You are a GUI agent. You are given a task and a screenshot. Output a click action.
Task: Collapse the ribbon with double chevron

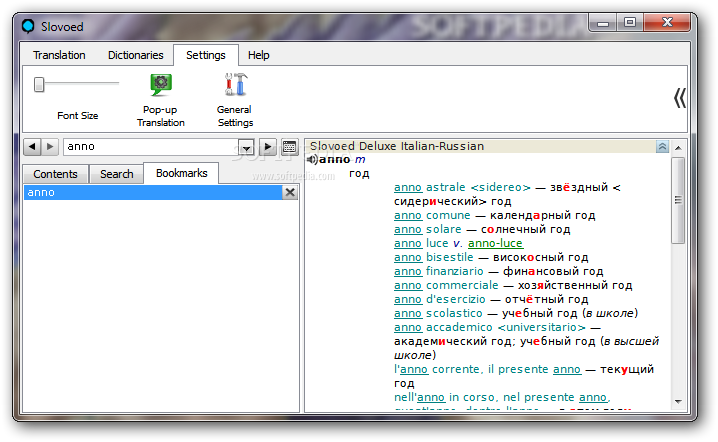(680, 98)
